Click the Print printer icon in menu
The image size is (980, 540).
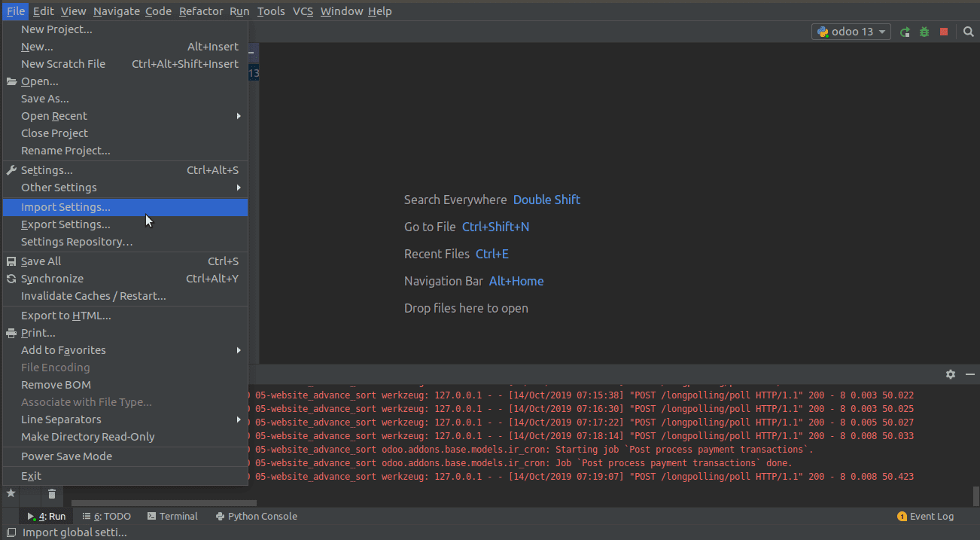11,333
